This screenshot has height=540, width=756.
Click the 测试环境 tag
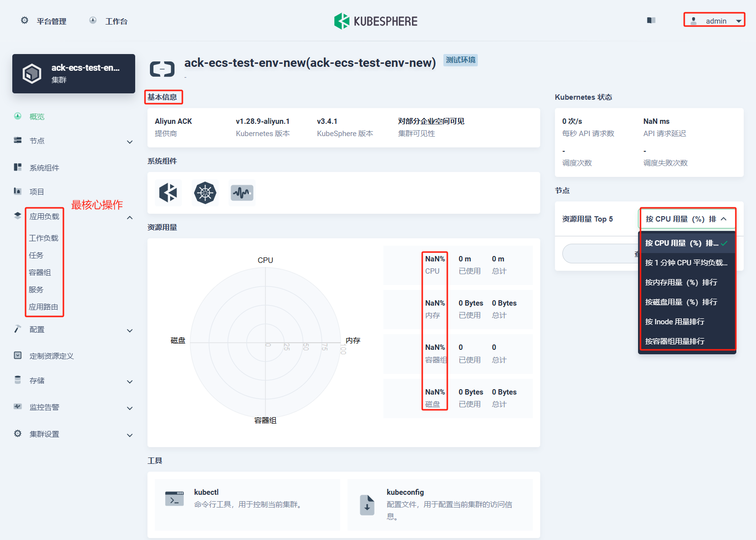coord(461,60)
